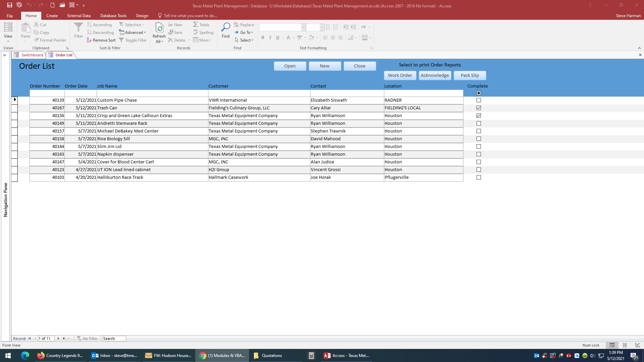Check Complete for order 40147
This screenshot has width=644, height=362.
479,162
